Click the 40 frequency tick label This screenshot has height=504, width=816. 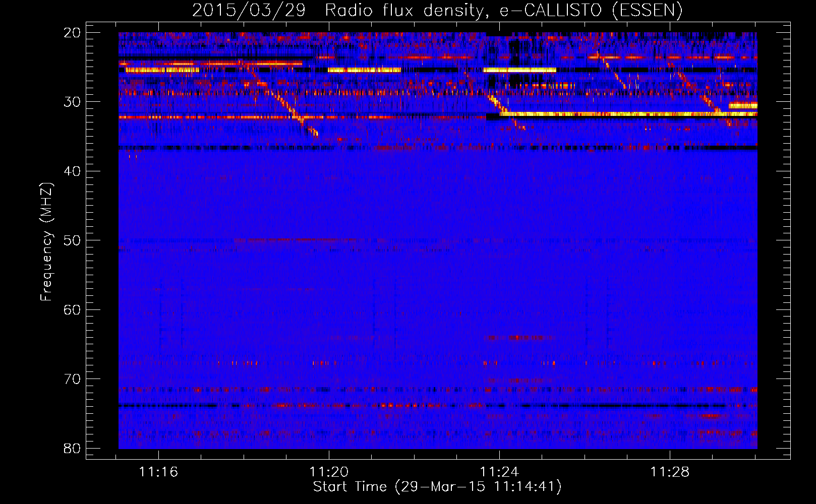pos(72,171)
